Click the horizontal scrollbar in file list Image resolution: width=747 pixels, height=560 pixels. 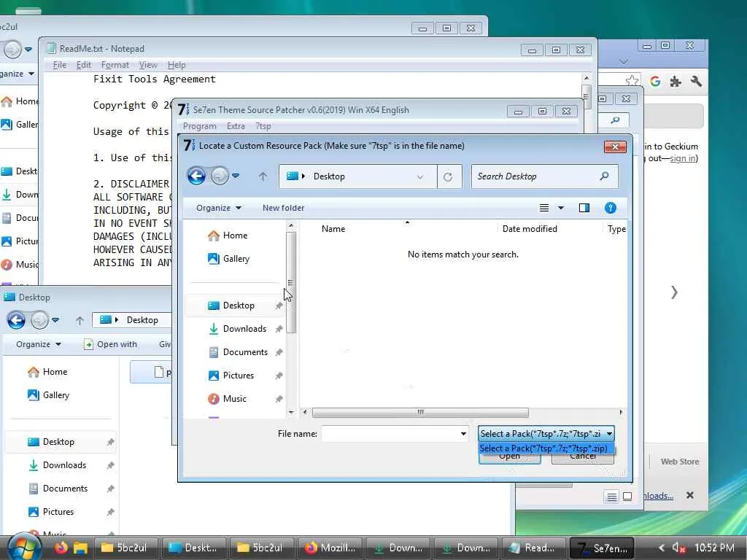point(420,413)
